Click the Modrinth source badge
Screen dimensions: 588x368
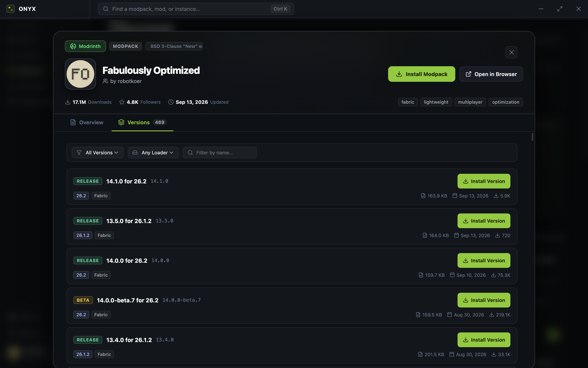85,46
